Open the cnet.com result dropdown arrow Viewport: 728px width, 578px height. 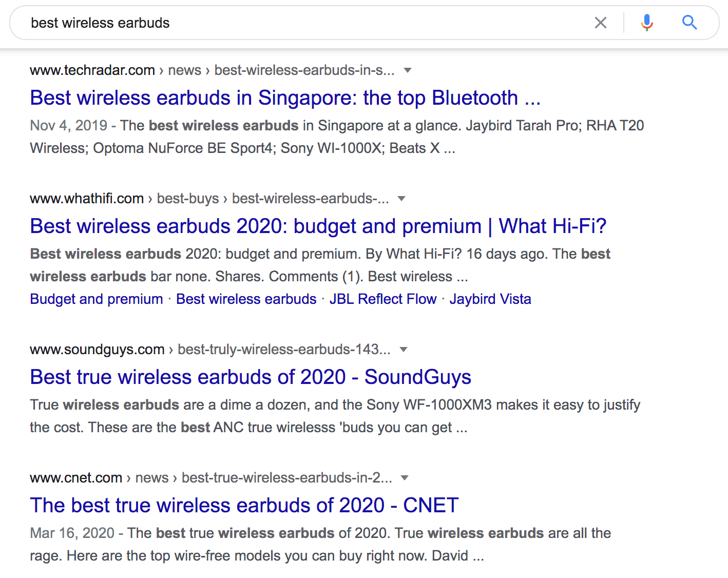(405, 478)
